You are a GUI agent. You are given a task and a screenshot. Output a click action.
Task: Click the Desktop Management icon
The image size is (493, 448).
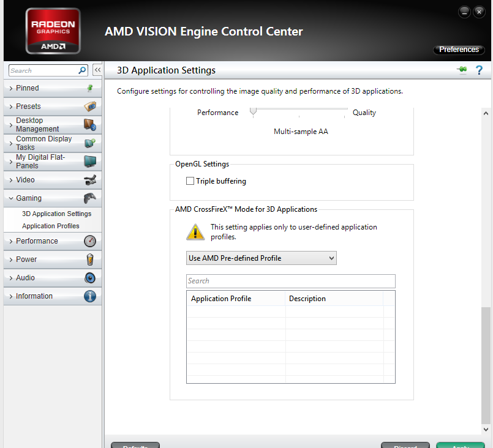click(x=90, y=125)
